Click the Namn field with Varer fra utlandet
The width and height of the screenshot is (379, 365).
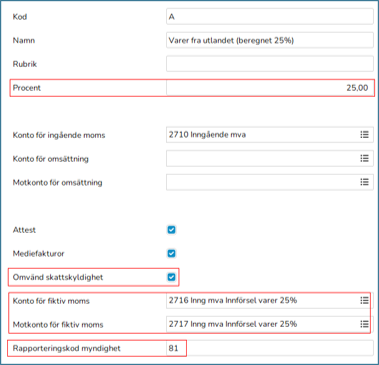coord(270,40)
